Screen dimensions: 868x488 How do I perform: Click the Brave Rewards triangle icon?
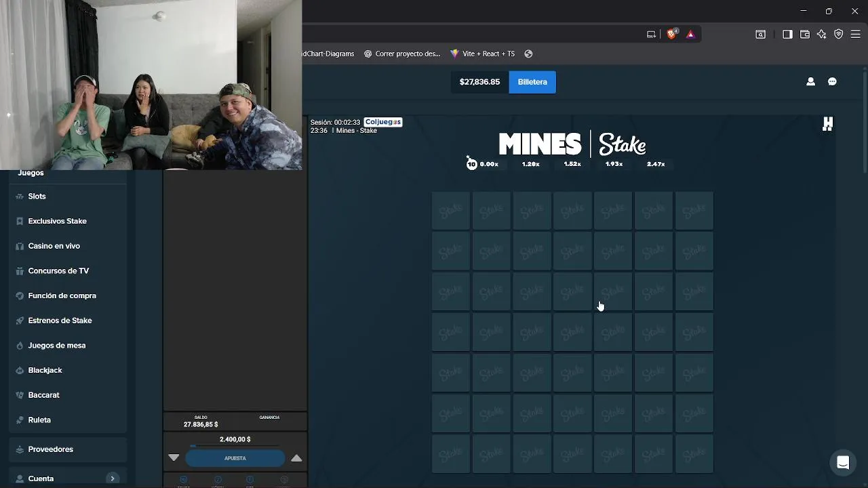(x=690, y=34)
